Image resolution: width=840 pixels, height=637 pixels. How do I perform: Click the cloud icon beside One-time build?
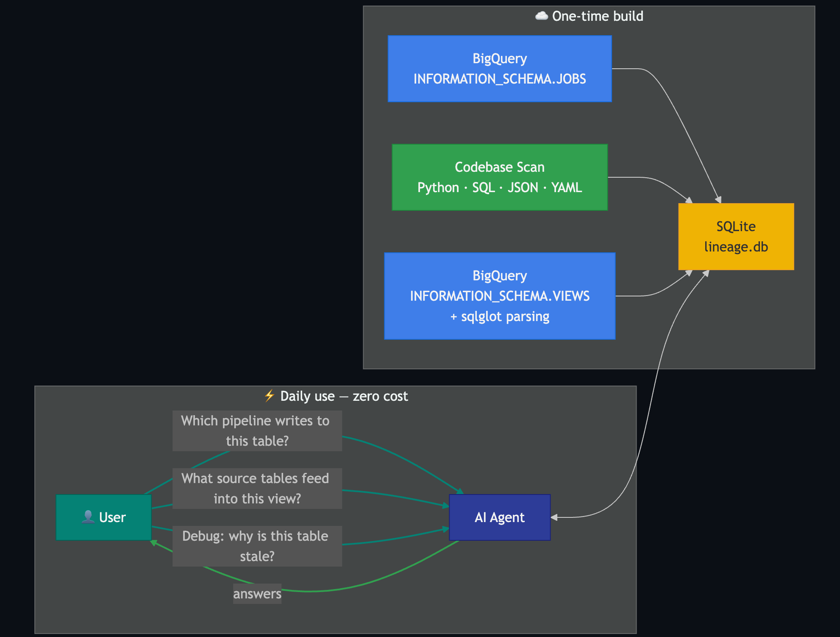click(541, 16)
